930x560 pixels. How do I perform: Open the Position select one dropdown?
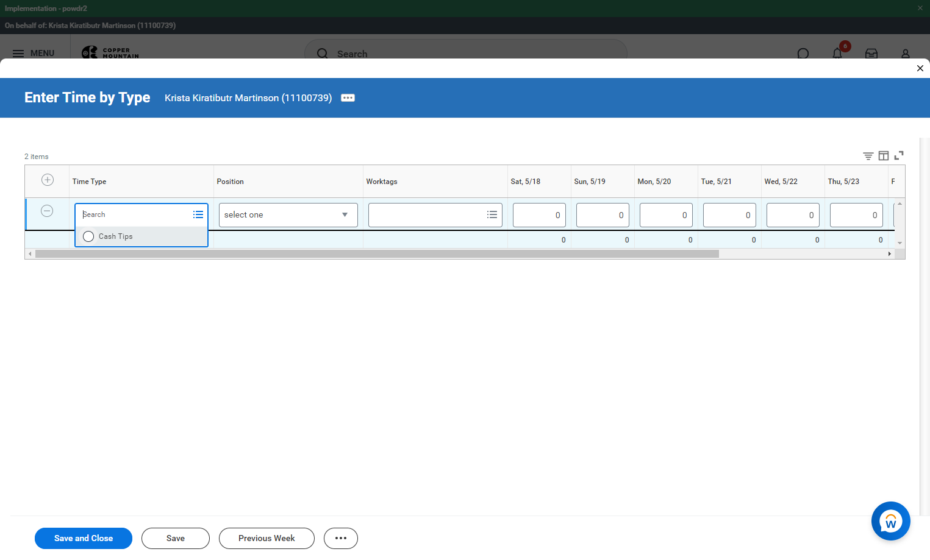point(288,215)
